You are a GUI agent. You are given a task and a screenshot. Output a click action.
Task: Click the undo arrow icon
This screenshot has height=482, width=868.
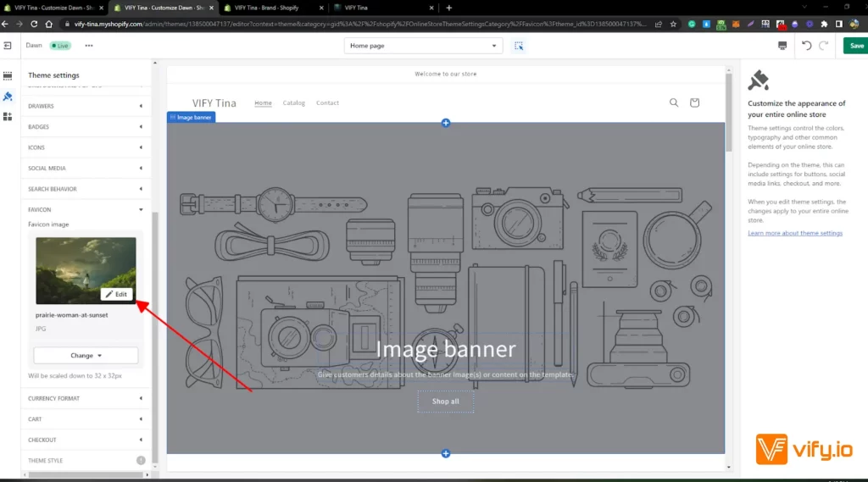click(x=806, y=46)
